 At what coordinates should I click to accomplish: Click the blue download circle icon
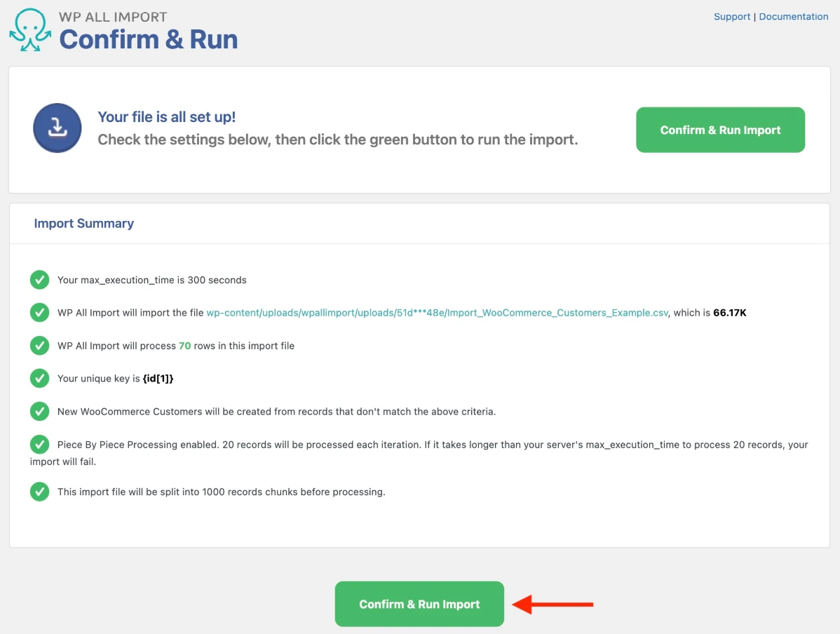tap(57, 128)
